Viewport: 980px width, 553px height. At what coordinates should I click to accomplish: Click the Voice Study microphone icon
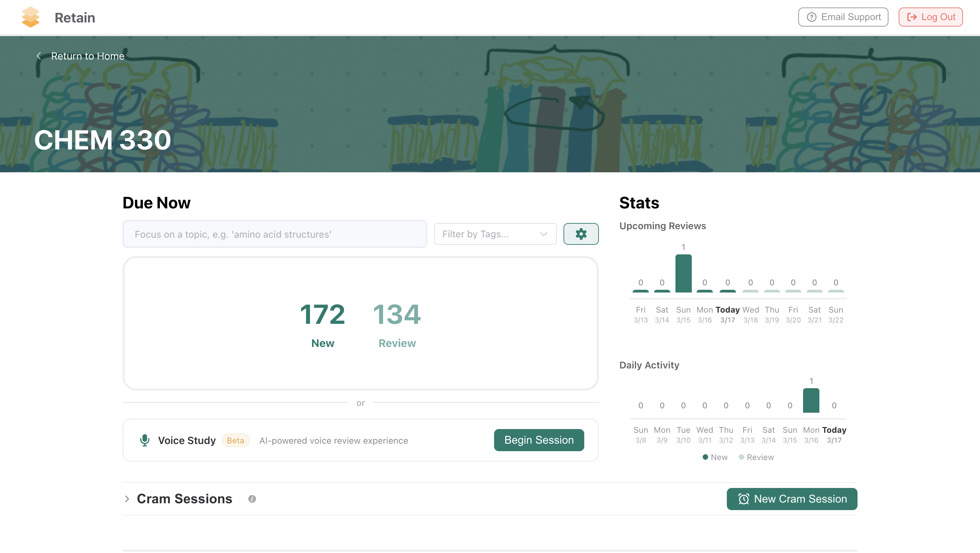pos(145,440)
